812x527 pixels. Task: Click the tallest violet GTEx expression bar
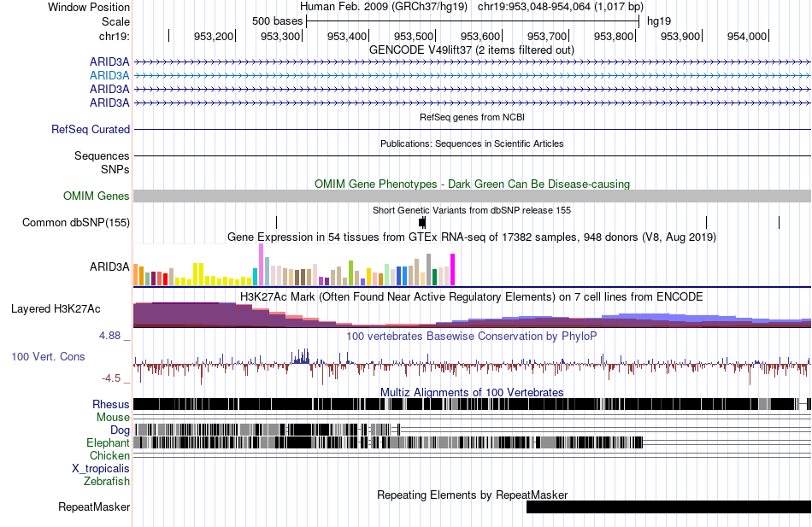point(261,265)
